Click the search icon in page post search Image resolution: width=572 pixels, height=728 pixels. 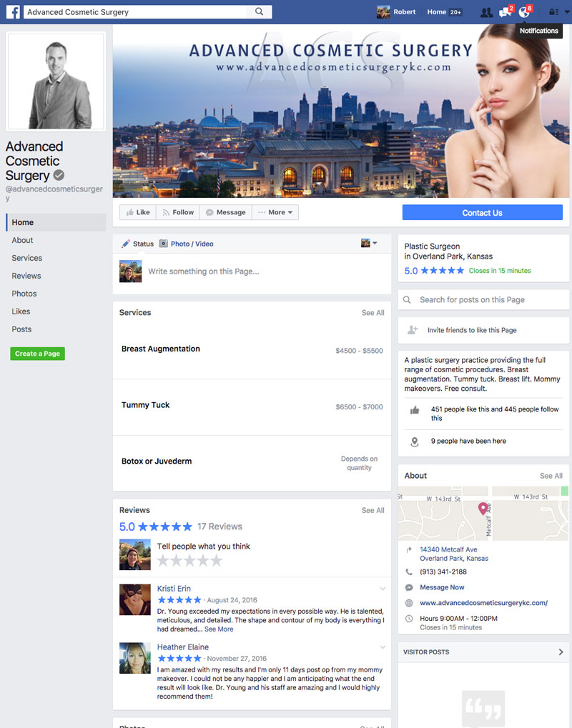(407, 300)
